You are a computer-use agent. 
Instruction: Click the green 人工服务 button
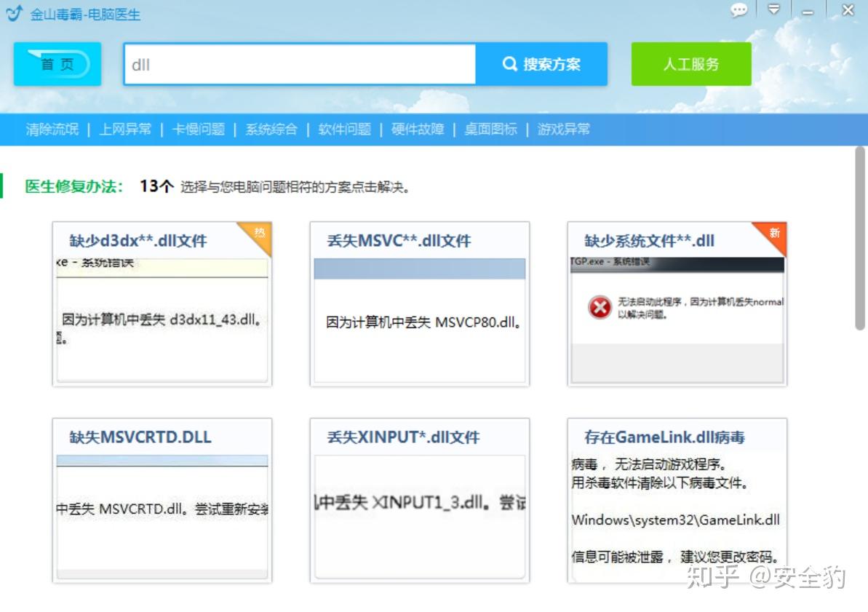tap(691, 64)
